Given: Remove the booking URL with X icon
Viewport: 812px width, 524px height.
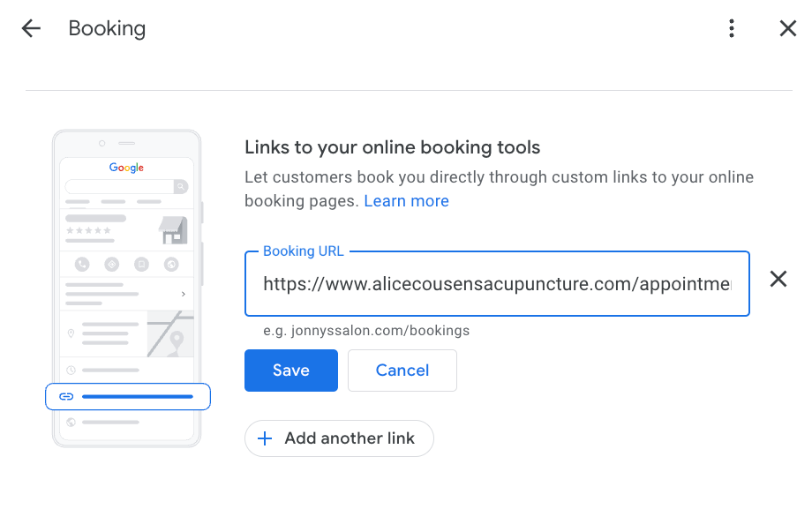Looking at the screenshot, I should tap(778, 280).
